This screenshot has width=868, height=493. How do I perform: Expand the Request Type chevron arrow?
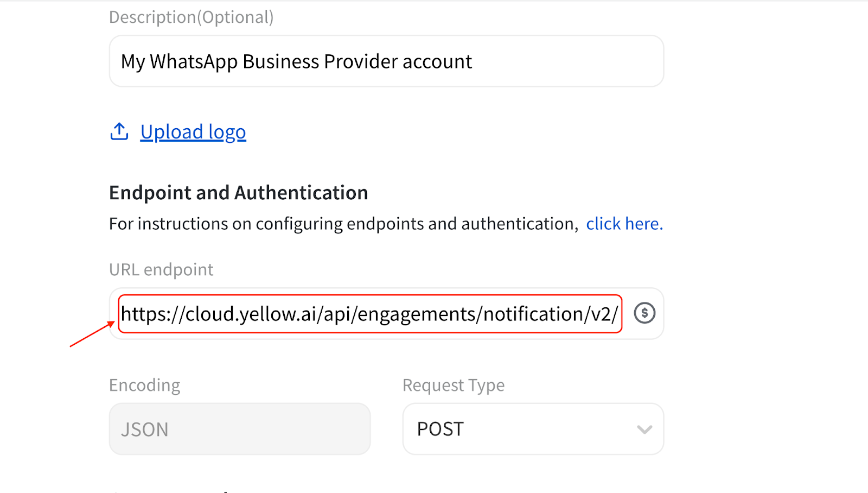[644, 429]
